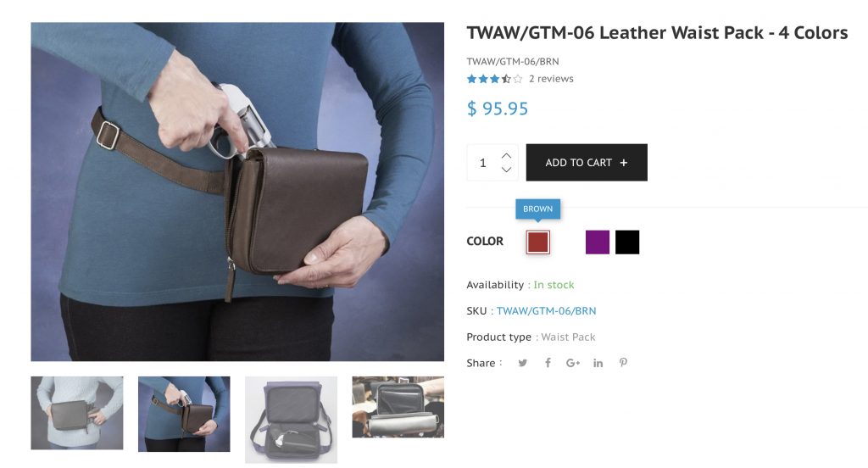This screenshot has height=468, width=868.
Task: View fourth thumbnail of pack compartments
Action: (x=398, y=407)
